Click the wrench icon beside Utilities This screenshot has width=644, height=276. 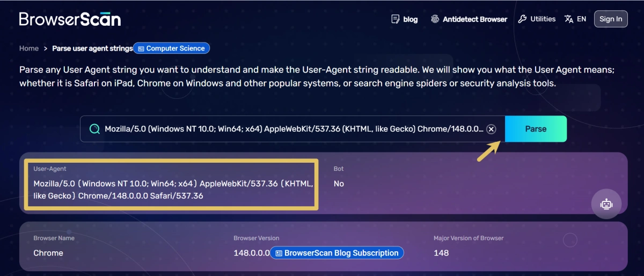click(522, 19)
